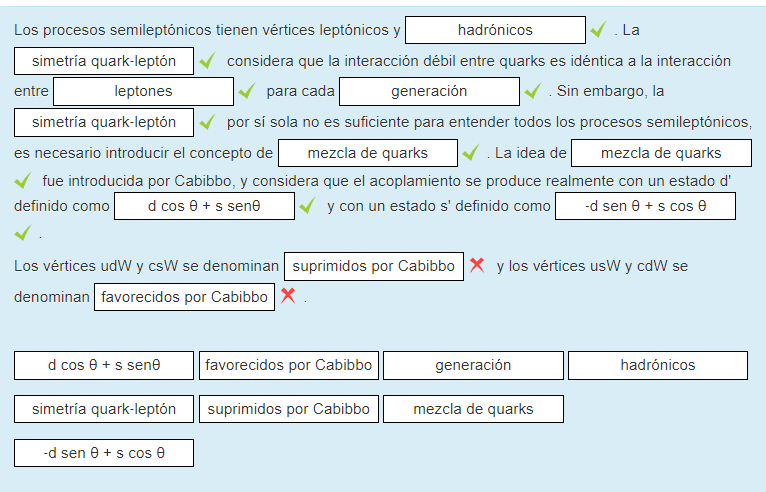Click the red X beside 'favorecidos por Cabibbo' blank
This screenshot has width=766, height=492.
288,296
